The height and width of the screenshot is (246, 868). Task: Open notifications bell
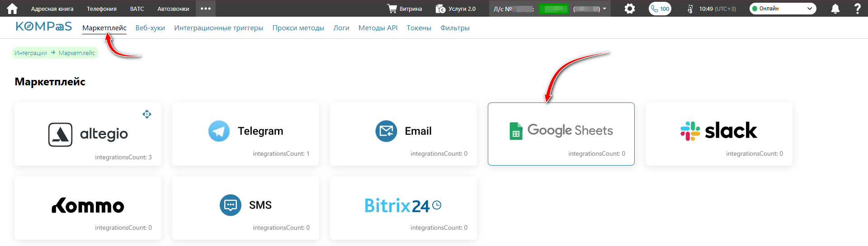coord(835,9)
